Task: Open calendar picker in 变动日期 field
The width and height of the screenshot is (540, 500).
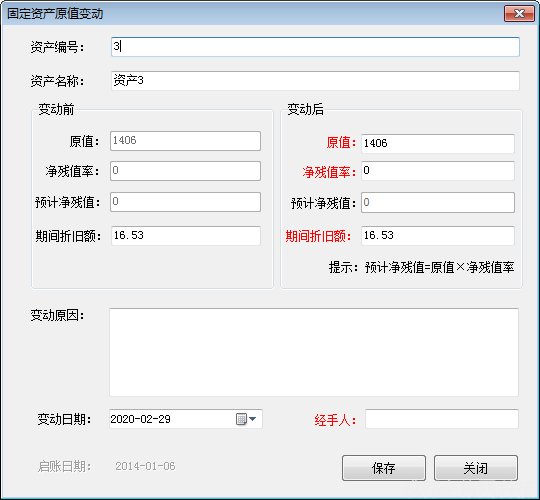Action: tap(241, 419)
